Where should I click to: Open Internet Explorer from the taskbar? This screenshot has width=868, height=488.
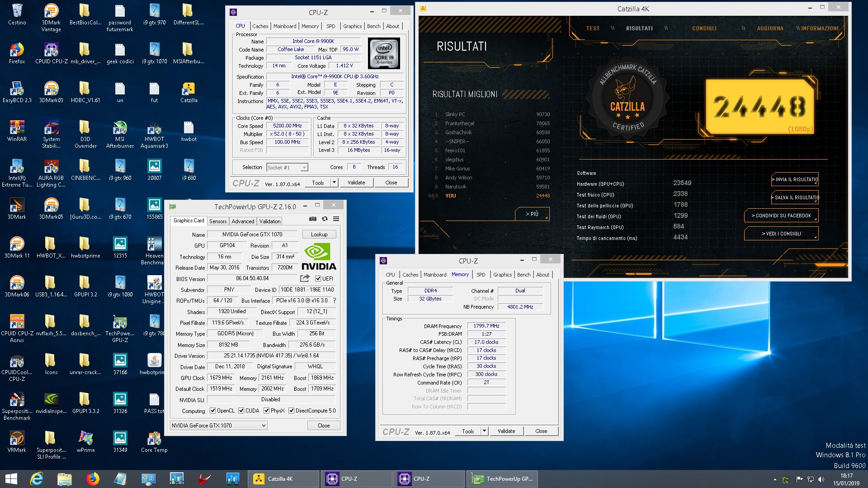click(x=37, y=479)
